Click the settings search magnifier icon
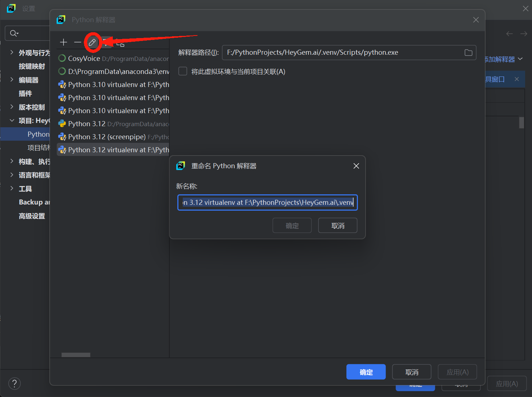Viewport: 532px width, 397px height. (x=14, y=33)
